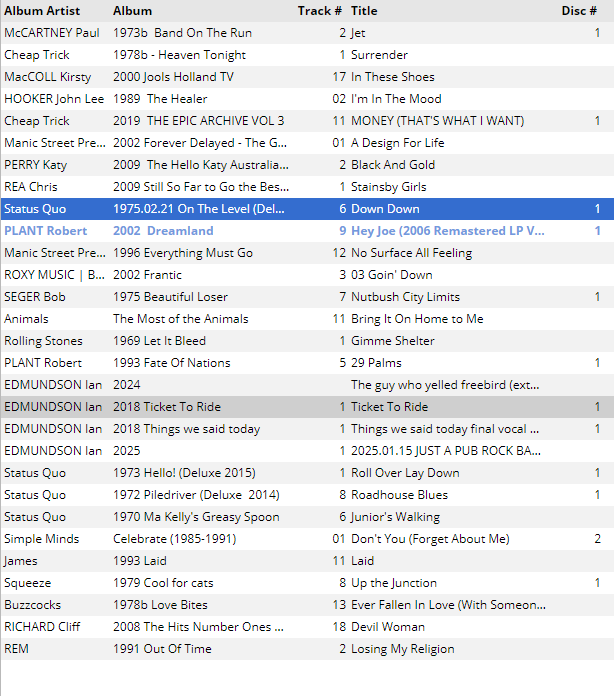Image resolution: width=614 pixels, height=696 pixels.
Task: Click artist SEGER Bob
Action: click(x=35, y=297)
